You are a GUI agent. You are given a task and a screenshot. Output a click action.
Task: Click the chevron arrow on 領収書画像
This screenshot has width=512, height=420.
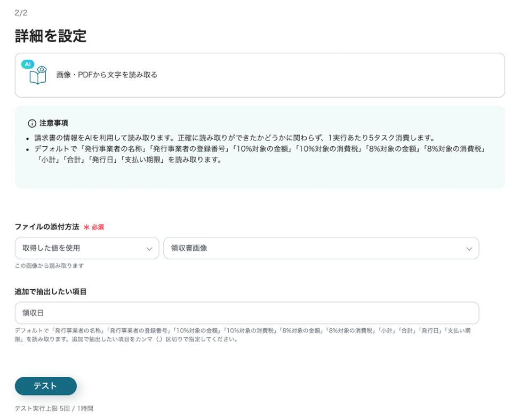coord(469,249)
